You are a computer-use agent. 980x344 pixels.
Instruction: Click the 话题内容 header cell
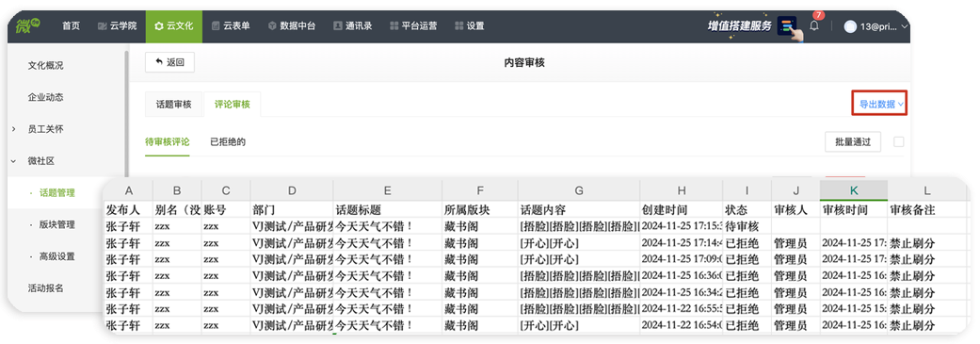(579, 209)
